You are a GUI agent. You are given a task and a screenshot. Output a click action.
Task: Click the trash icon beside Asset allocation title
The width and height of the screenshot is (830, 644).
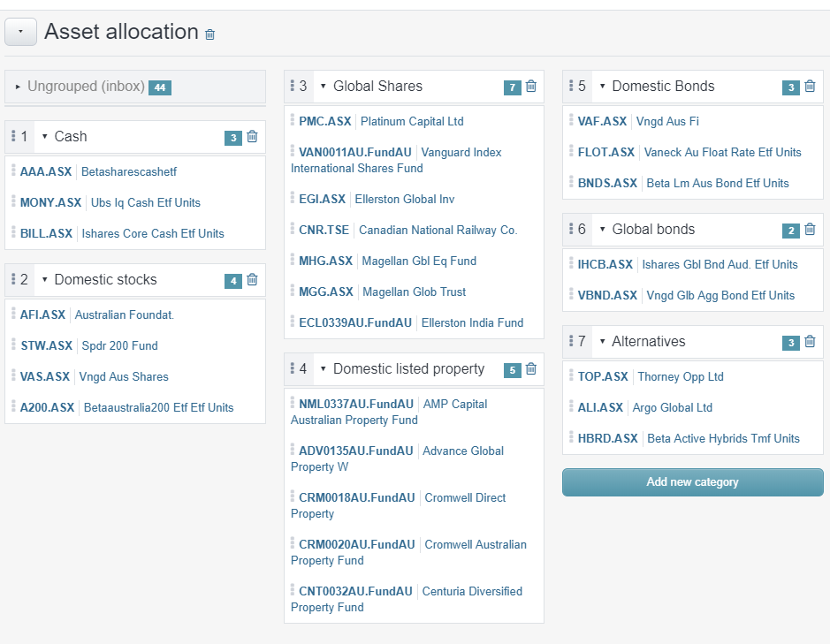click(209, 33)
